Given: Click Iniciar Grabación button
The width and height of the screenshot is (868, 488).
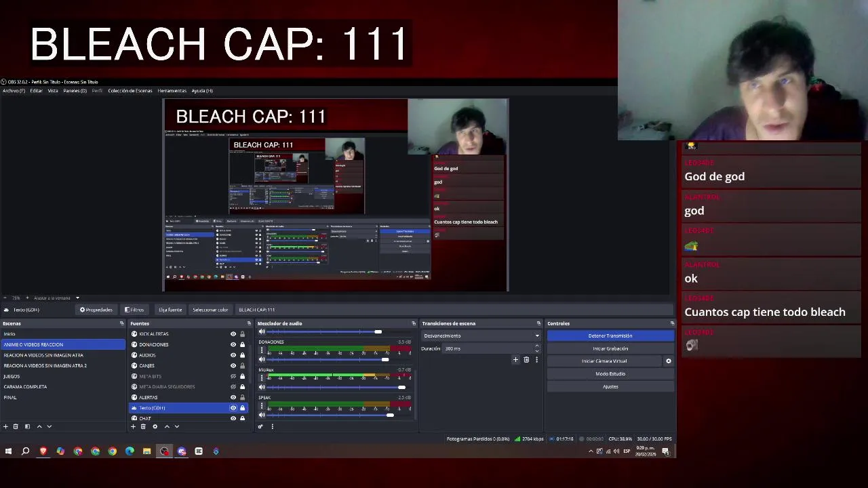Looking at the screenshot, I should pos(610,348).
